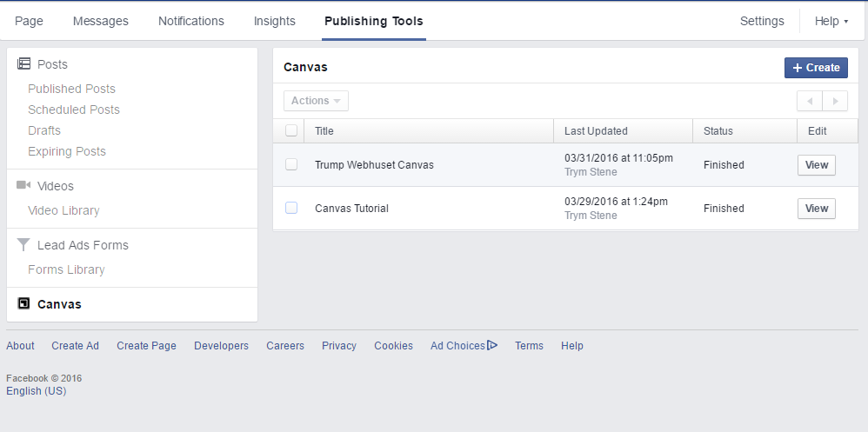The width and height of the screenshot is (868, 432).
Task: Click the Trump Webhuset Canvas title
Action: pos(374,165)
